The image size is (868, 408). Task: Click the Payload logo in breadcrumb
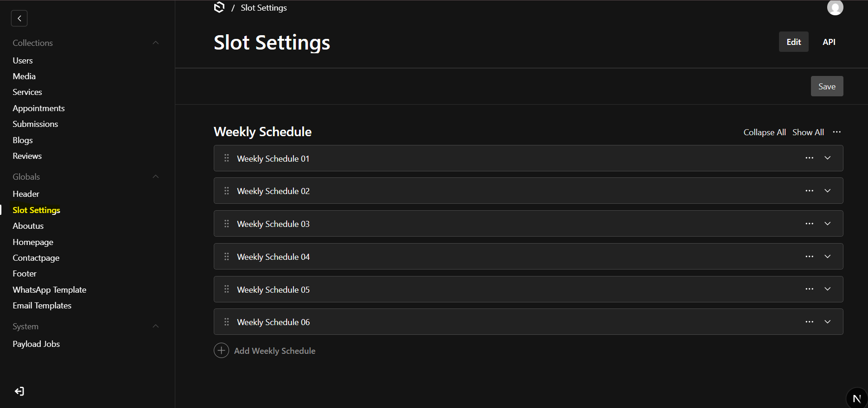point(219,7)
